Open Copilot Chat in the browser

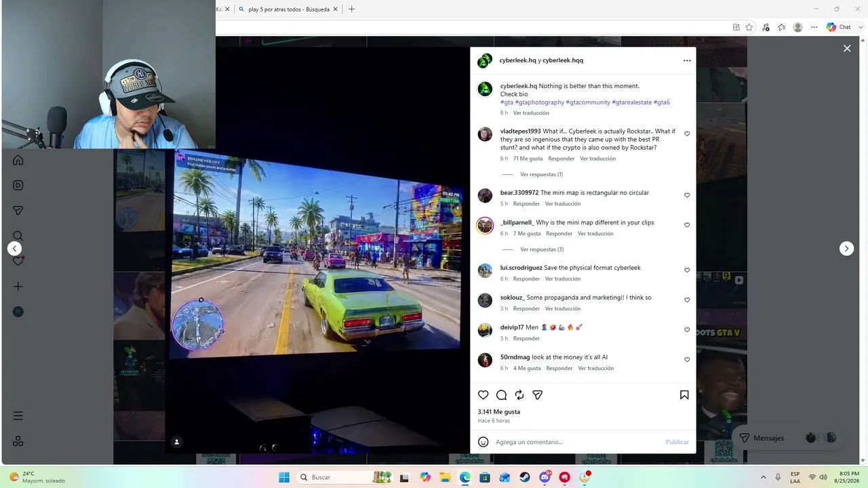point(839,27)
